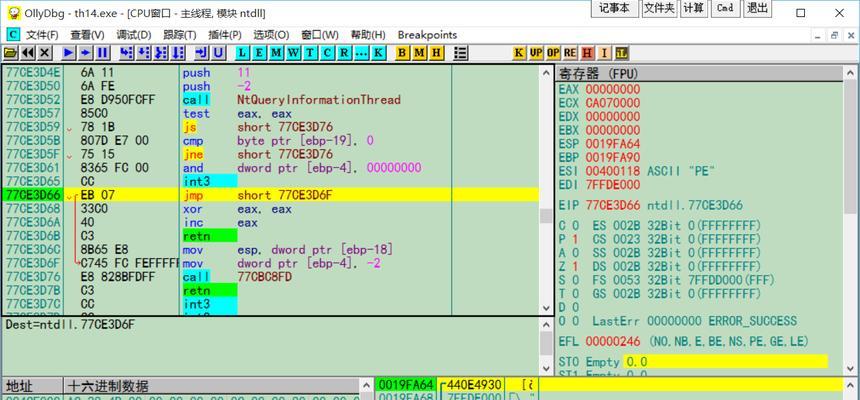Select highlighted jmp short 77CE3D6F row
Screen dimensions: 860x400
tap(270, 195)
